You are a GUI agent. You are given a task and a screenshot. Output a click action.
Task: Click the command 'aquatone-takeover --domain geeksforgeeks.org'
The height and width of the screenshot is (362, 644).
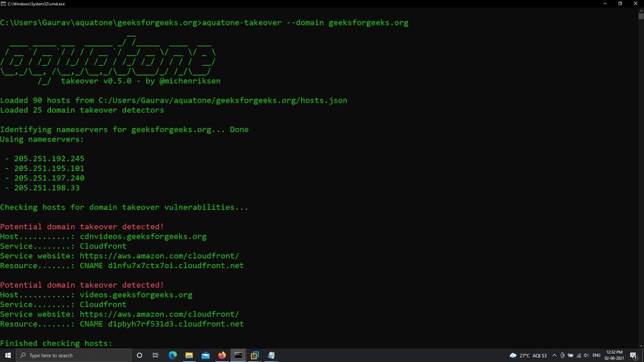coord(305,23)
